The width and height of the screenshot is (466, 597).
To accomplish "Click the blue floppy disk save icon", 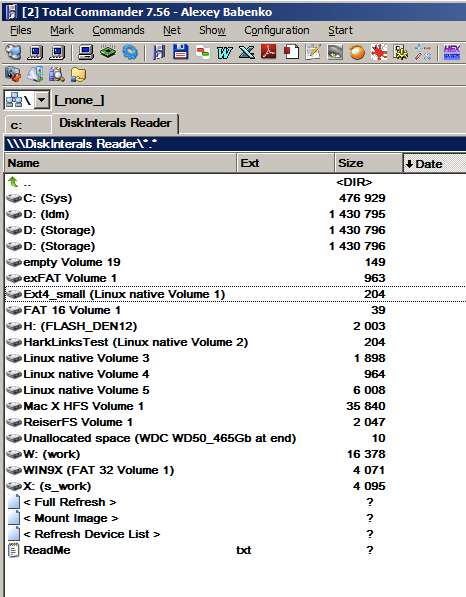I will pyautogui.click(x=180, y=52).
